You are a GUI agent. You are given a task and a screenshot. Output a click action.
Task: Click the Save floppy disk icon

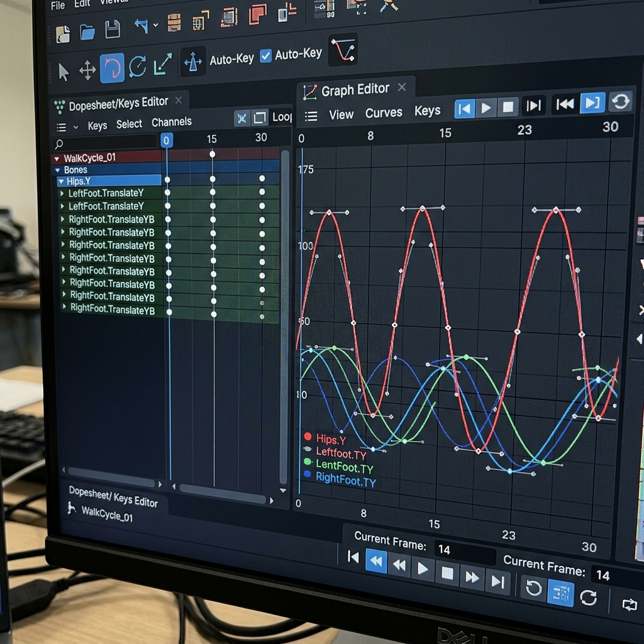113,30
